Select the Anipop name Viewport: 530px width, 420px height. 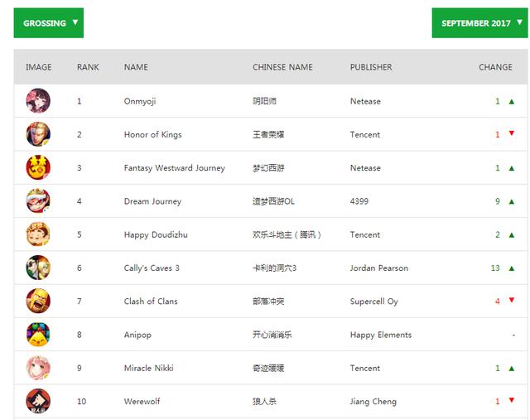[x=137, y=336]
